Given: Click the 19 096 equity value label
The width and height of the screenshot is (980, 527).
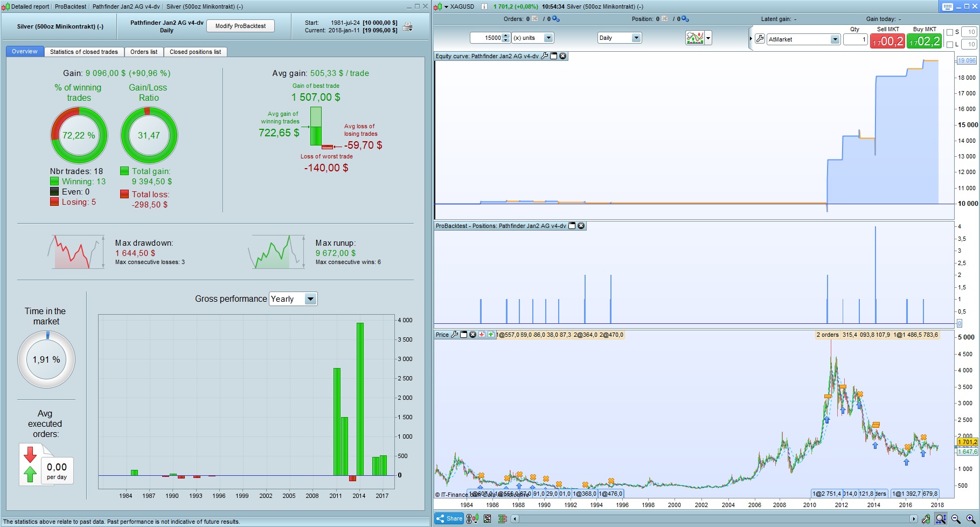Looking at the screenshot, I should pyautogui.click(x=967, y=60).
